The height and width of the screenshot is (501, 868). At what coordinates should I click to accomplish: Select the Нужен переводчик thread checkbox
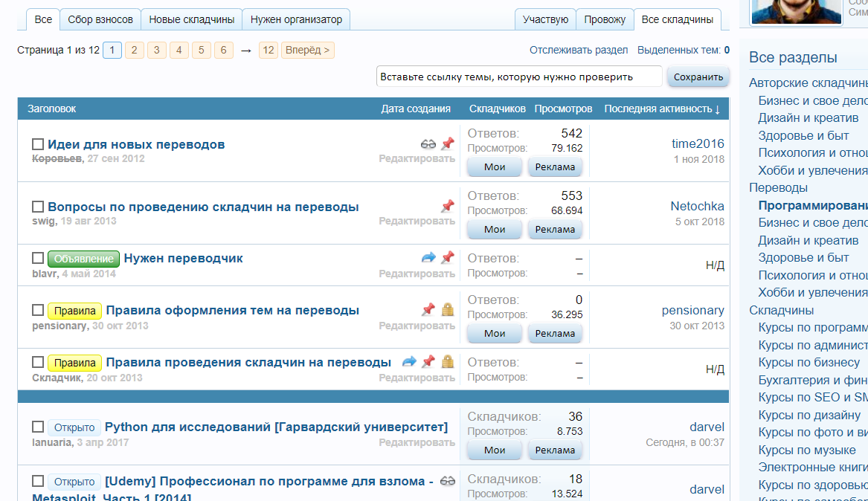coord(38,258)
